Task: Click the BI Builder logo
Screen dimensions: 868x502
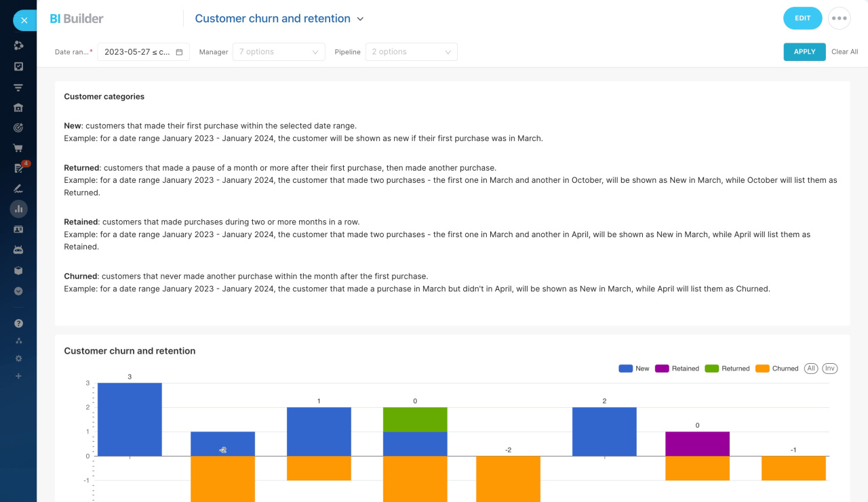Action: coord(77,19)
